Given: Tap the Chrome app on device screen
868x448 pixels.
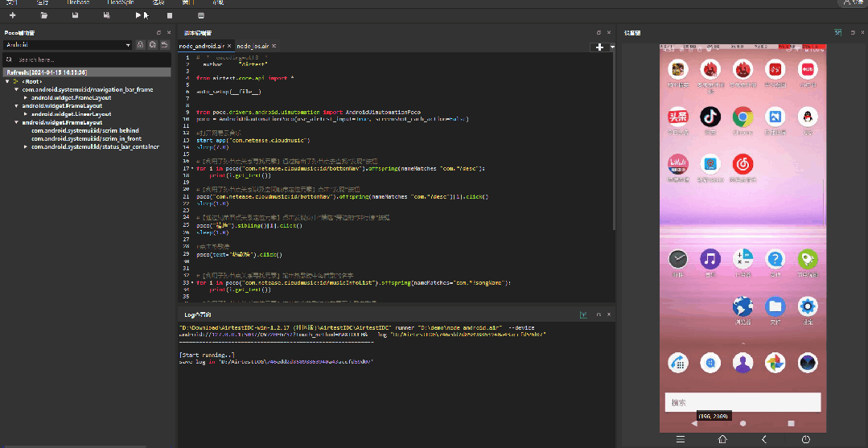Looking at the screenshot, I should (x=742, y=118).
